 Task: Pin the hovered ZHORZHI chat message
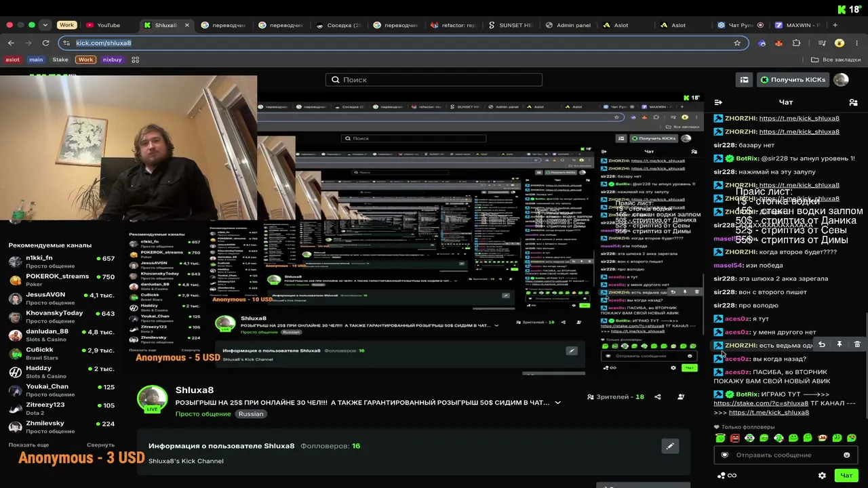pyautogui.click(x=840, y=344)
